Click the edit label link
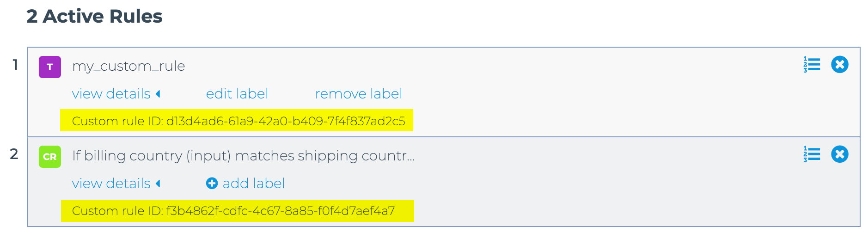This screenshot has height=233, width=868. [x=237, y=94]
